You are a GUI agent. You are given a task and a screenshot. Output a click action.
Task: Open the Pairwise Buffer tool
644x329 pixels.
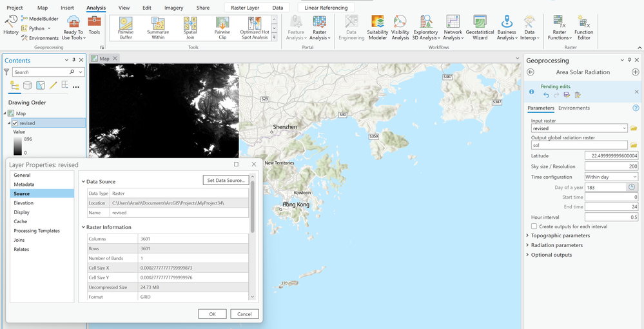coord(126,28)
